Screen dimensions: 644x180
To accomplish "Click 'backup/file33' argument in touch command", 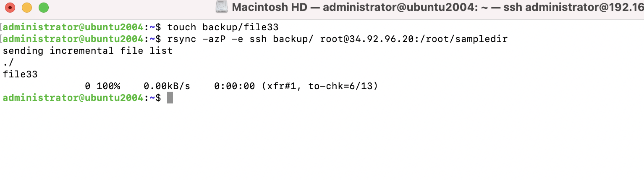I will [241, 27].
